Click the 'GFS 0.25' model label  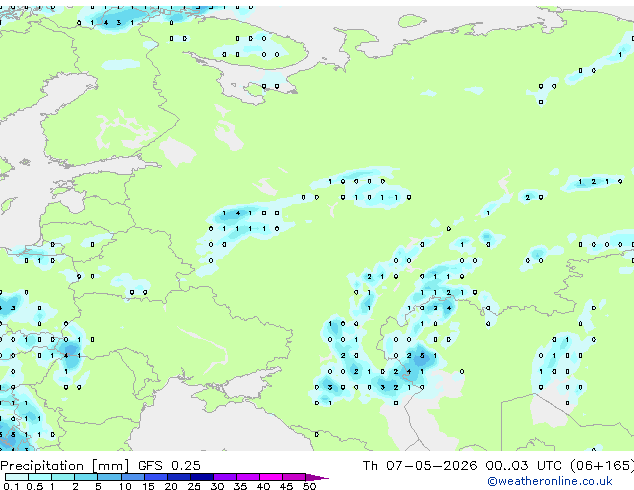169,466
